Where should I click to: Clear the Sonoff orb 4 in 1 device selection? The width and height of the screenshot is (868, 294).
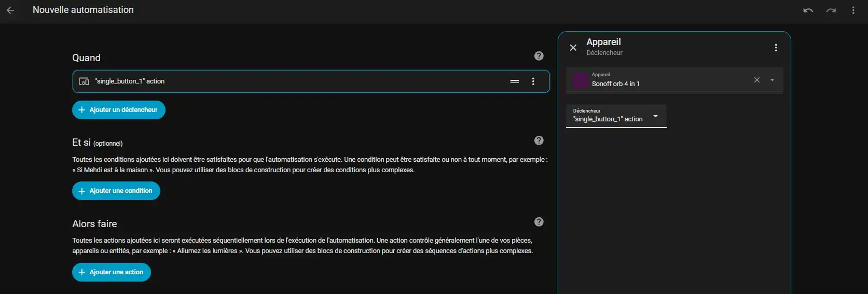756,80
